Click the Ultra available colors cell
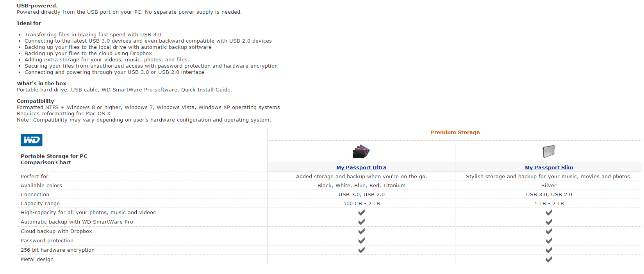Viewport: 644px width, 274px height. [361, 186]
